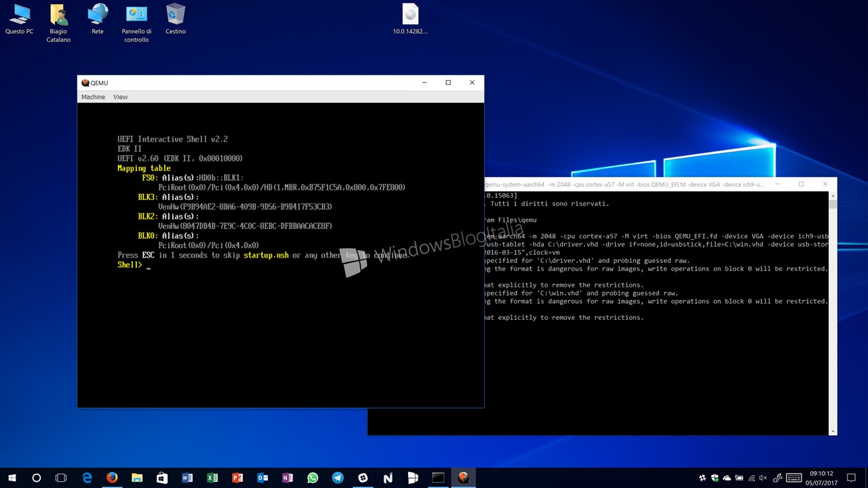Launch Outlook from the taskbar
This screenshot has width=868, height=488.
click(x=262, y=478)
